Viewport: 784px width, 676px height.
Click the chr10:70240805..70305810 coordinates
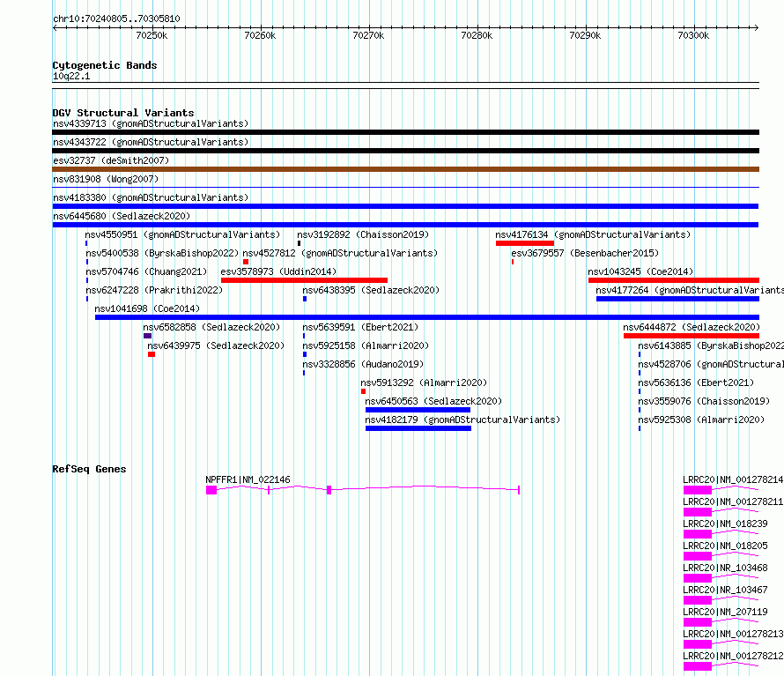(116, 19)
